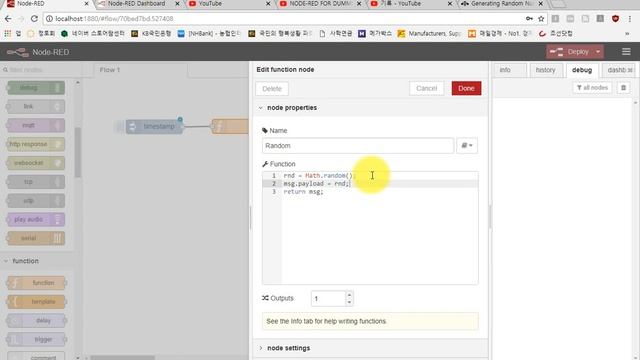Screen dimensions: 640x360
Task: Collapse the function palette category
Action: [37, 261]
